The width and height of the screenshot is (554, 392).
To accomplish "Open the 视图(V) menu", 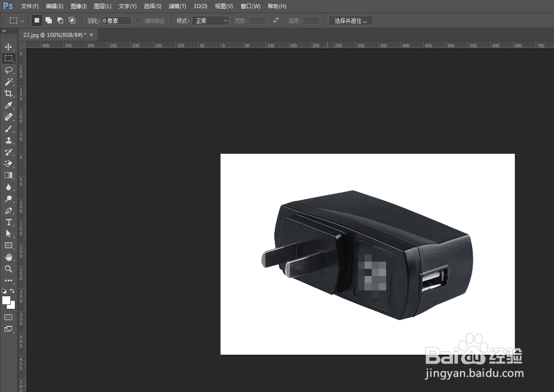I will tap(224, 6).
